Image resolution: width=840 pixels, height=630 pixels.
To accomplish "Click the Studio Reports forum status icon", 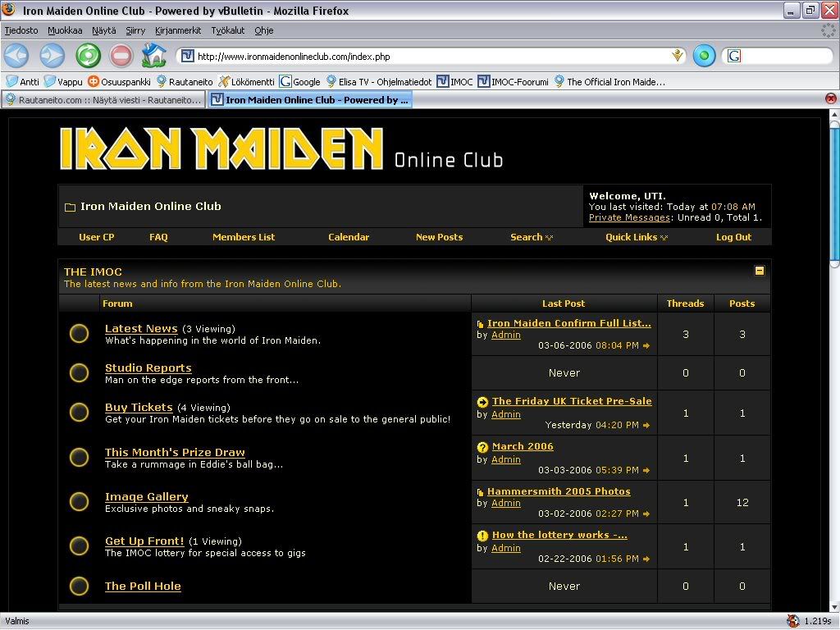I will click(x=80, y=373).
